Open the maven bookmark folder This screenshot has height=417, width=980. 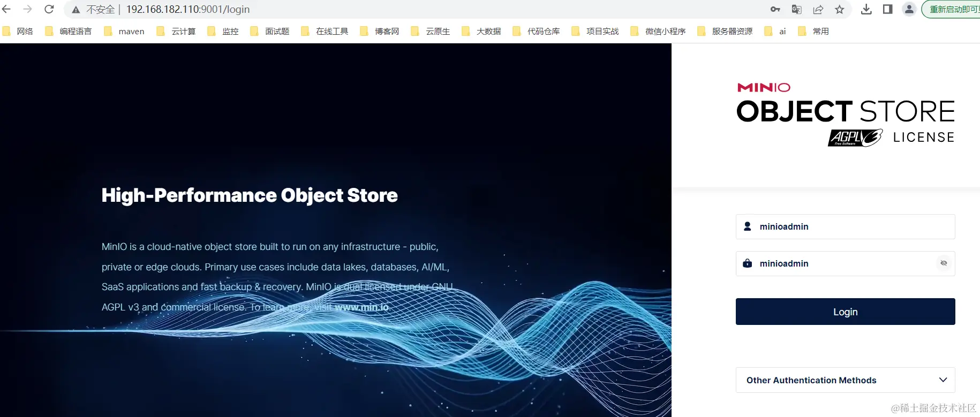click(124, 31)
